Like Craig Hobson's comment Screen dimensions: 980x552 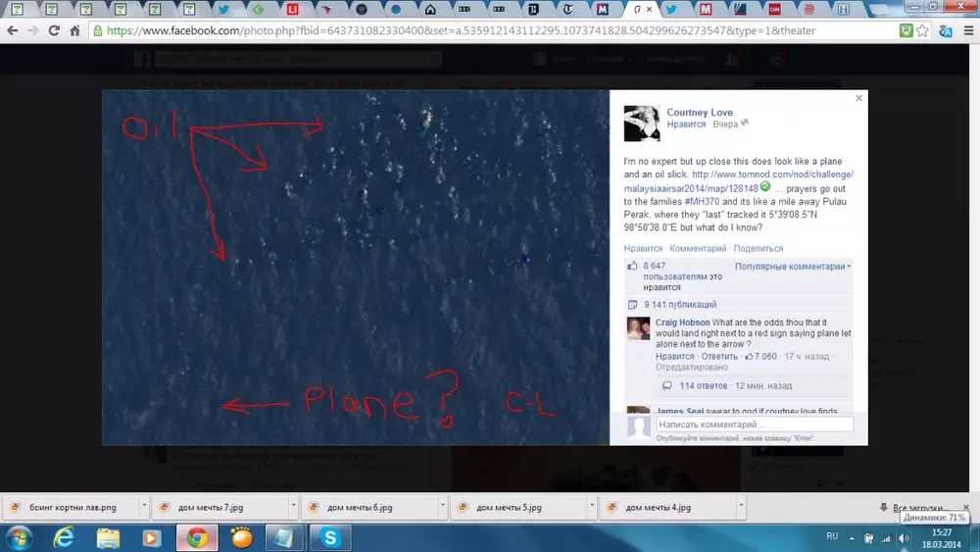tap(674, 357)
